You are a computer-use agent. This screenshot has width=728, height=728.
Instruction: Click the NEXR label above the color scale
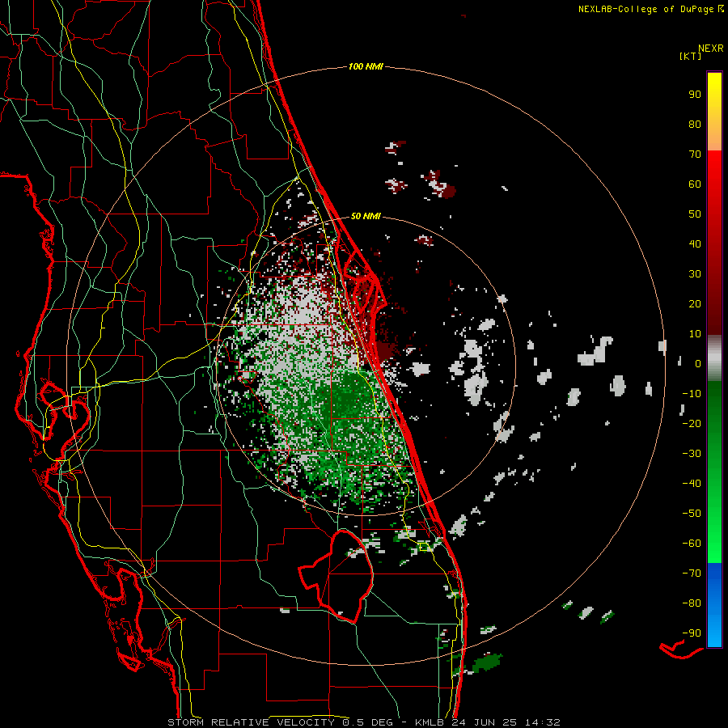711,49
